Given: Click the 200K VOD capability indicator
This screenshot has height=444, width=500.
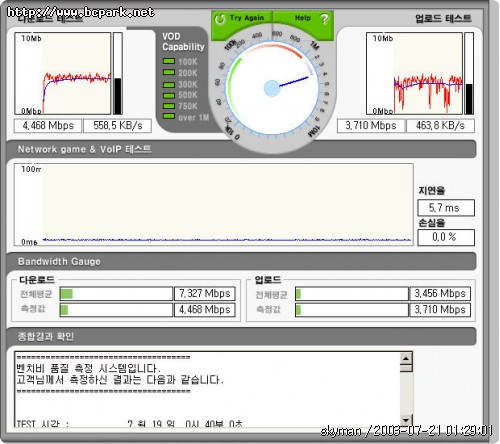Looking at the screenshot, I should [169, 72].
